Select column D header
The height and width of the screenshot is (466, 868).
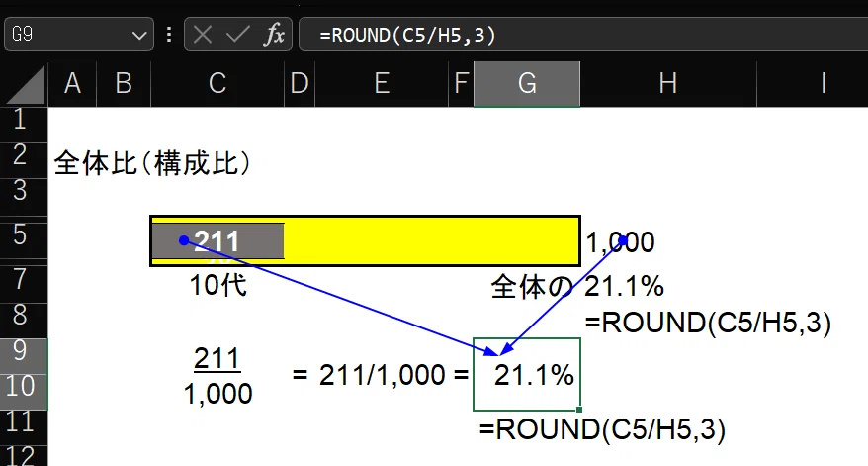coord(300,84)
